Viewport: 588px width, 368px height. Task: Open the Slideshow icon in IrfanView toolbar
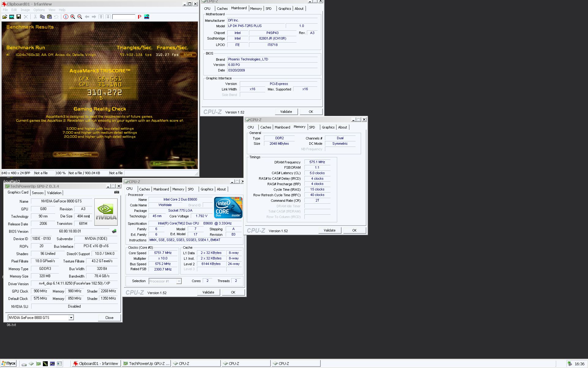(x=12, y=17)
